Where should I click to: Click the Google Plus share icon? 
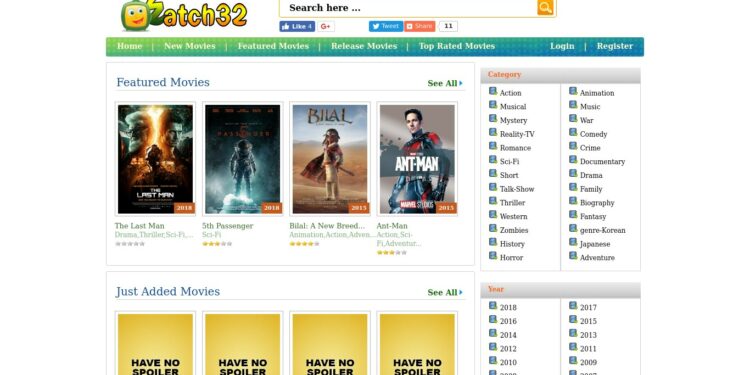[326, 26]
